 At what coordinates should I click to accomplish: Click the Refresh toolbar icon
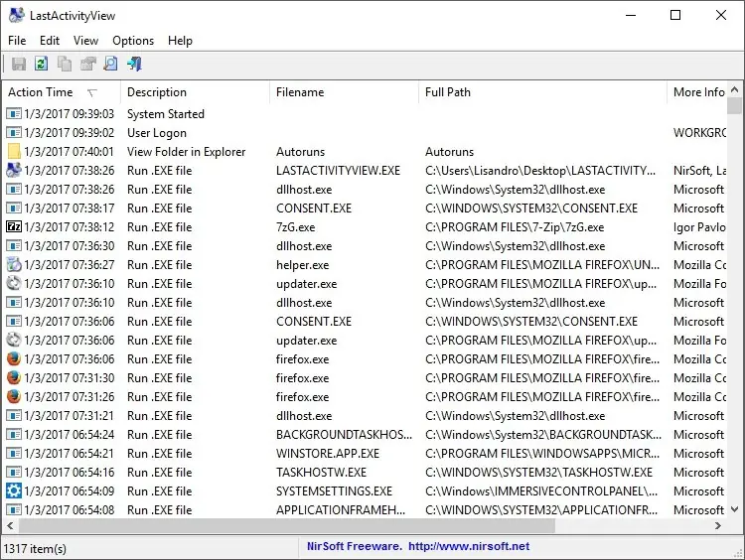tap(42, 64)
